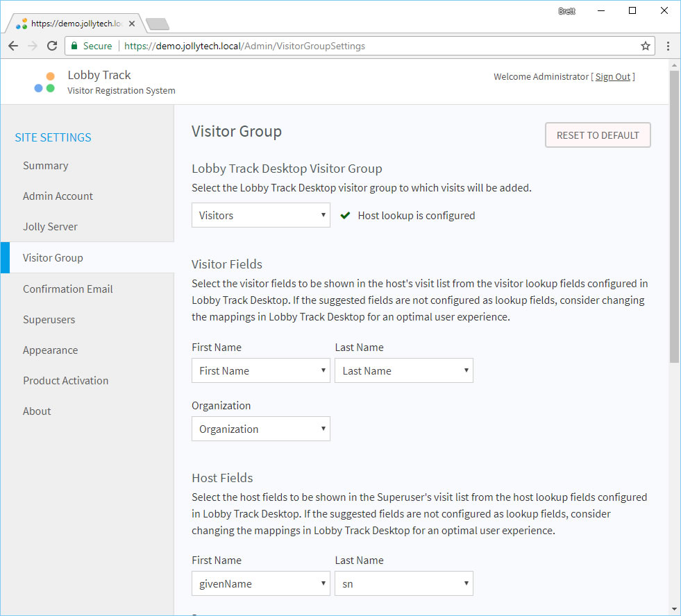
Task: Click the scrollbar down arrow
Action: point(674,609)
